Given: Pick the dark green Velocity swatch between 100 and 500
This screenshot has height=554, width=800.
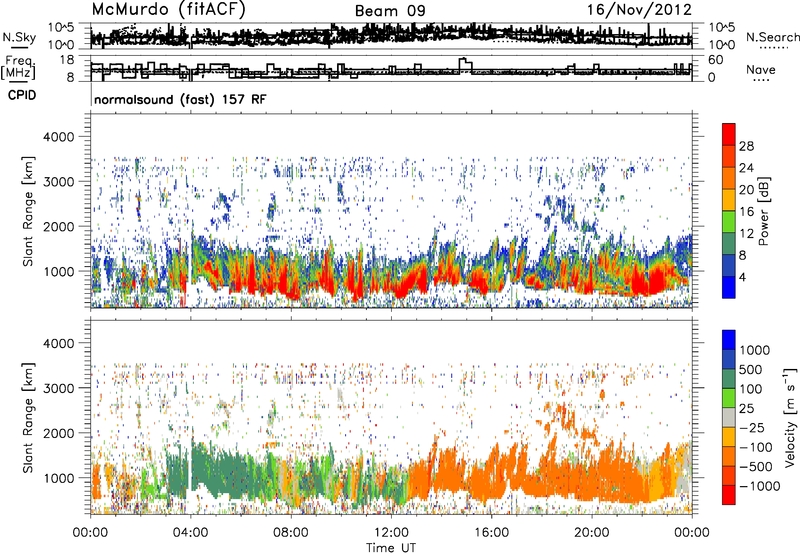Looking at the screenshot, I should 729,379.
